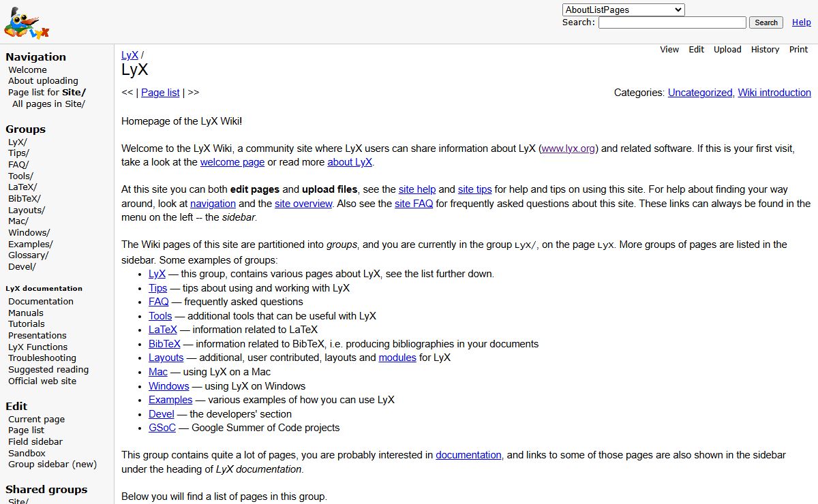Open Documentation in sidebar
This screenshot has width=818, height=504.
41,301
